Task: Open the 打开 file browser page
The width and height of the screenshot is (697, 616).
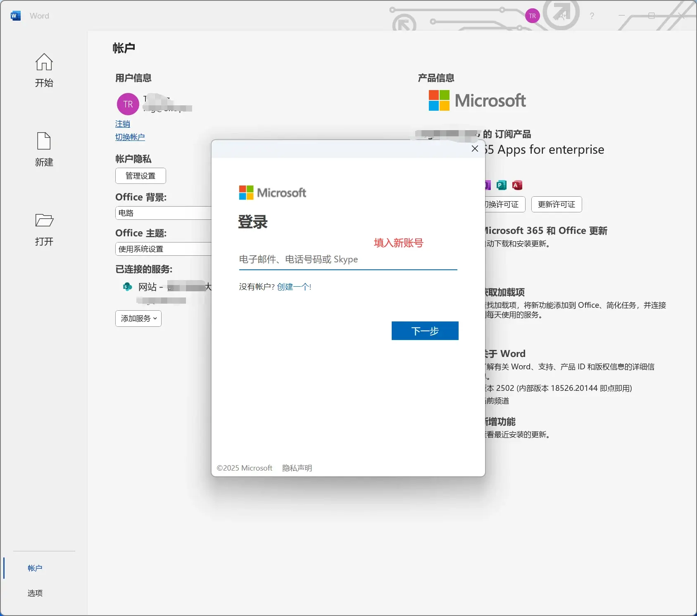Action: tap(44, 229)
